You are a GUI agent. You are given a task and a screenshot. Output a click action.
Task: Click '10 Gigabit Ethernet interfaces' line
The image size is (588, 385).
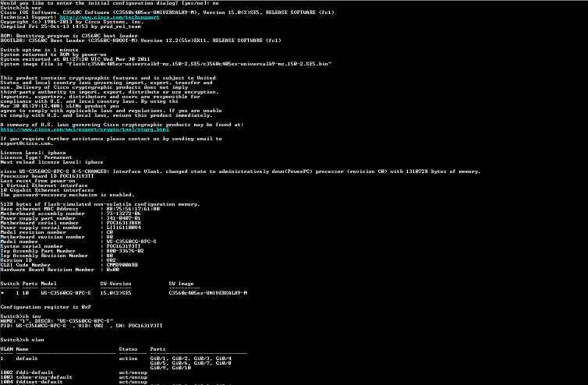pos(48,190)
